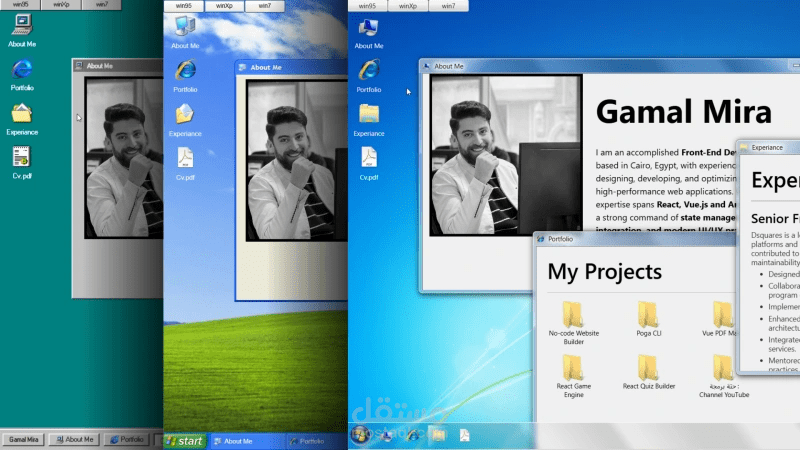Image resolution: width=800 pixels, height=450 pixels.
Task: Switch to win95 tab in Win7 panel
Action: point(367,6)
